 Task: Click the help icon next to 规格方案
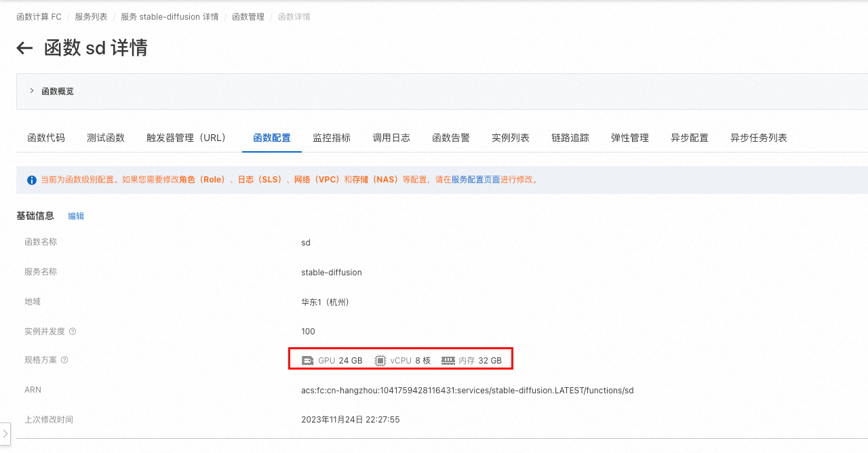coord(64,360)
